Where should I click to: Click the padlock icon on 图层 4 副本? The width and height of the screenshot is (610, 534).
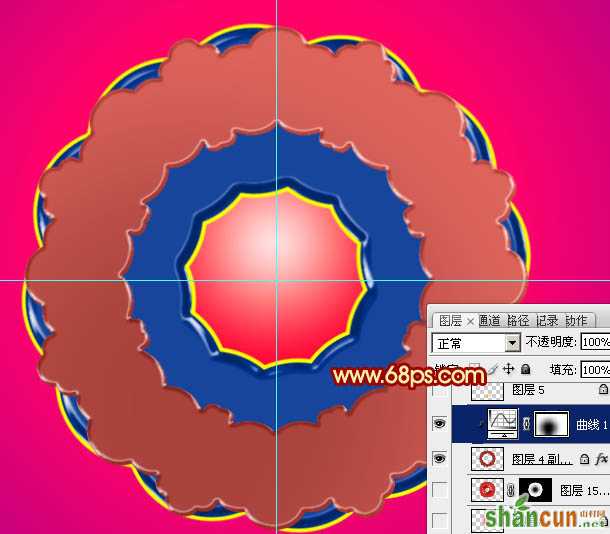(x=584, y=459)
